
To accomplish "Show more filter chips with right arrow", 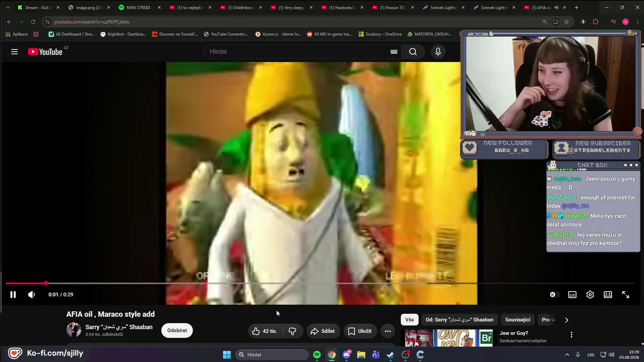I will pyautogui.click(x=567, y=320).
